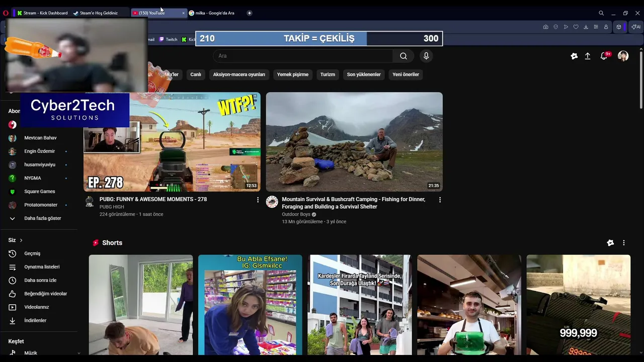Open husamviyuviyu subscription

[x=39, y=164]
